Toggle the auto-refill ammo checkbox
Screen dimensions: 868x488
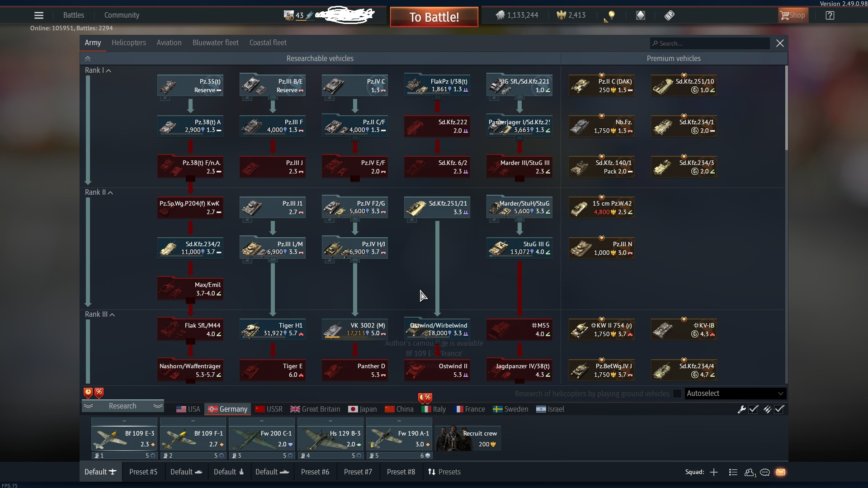pyautogui.click(x=779, y=409)
